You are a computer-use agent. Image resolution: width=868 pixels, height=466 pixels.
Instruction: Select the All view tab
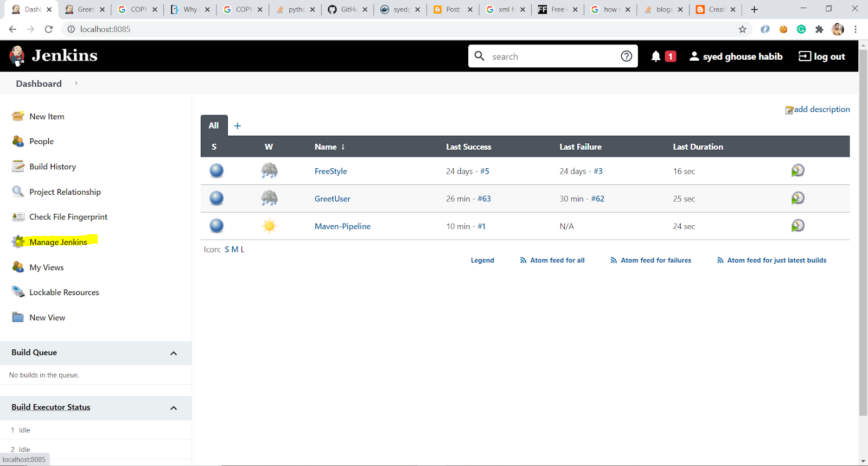click(x=214, y=125)
